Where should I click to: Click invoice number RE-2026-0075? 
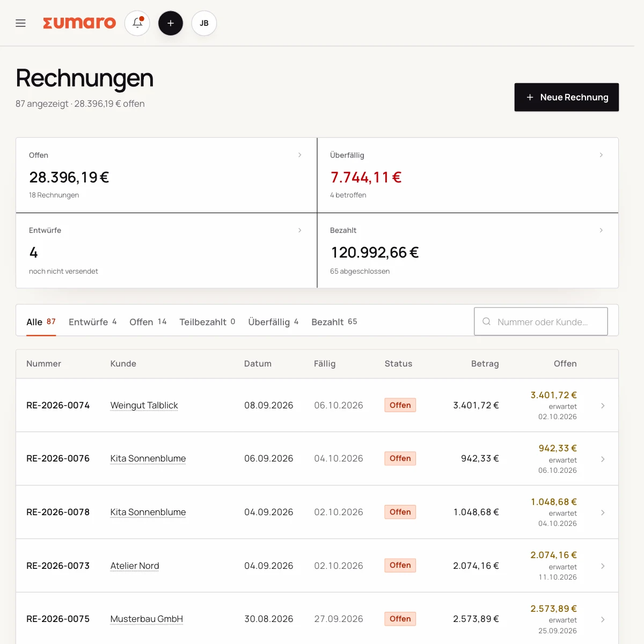coord(58,619)
